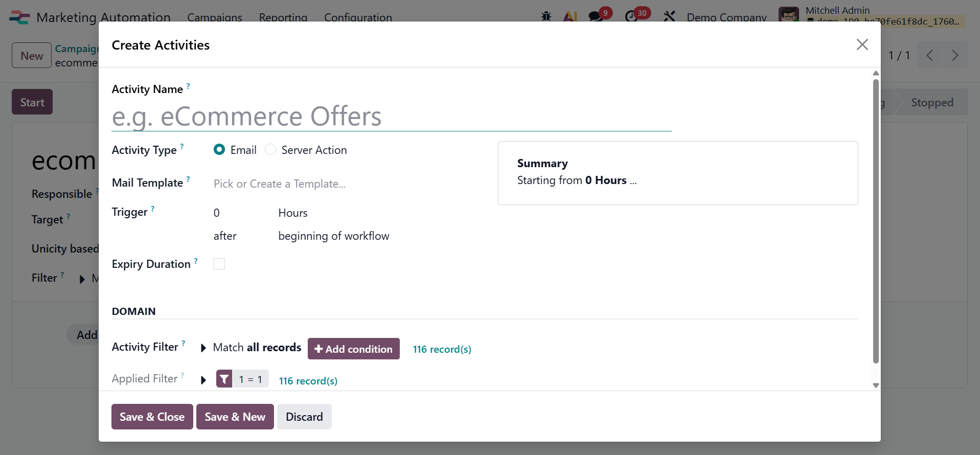Viewport: 980px width, 455px height.
Task: Click the Marketing Automation app logo
Action: click(x=19, y=17)
